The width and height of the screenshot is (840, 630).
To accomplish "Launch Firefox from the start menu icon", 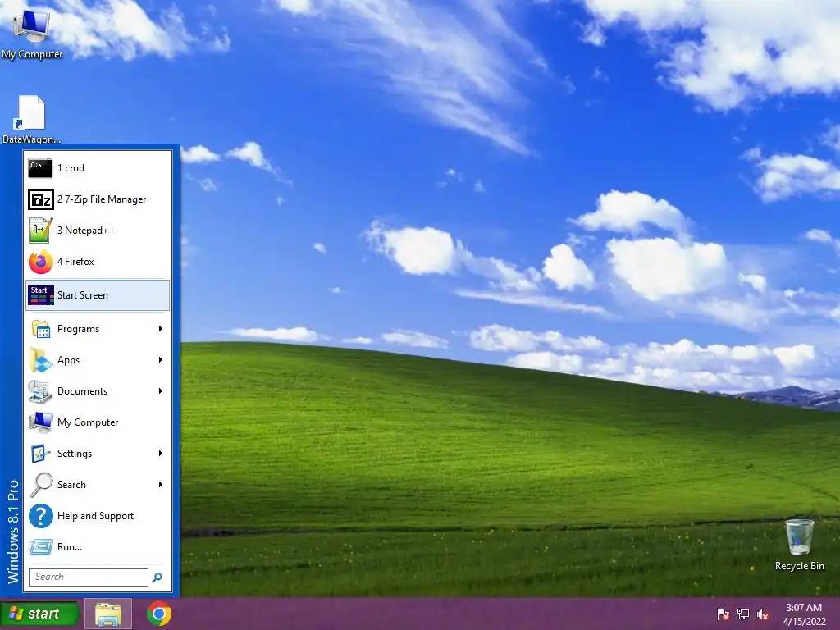I will [x=40, y=262].
